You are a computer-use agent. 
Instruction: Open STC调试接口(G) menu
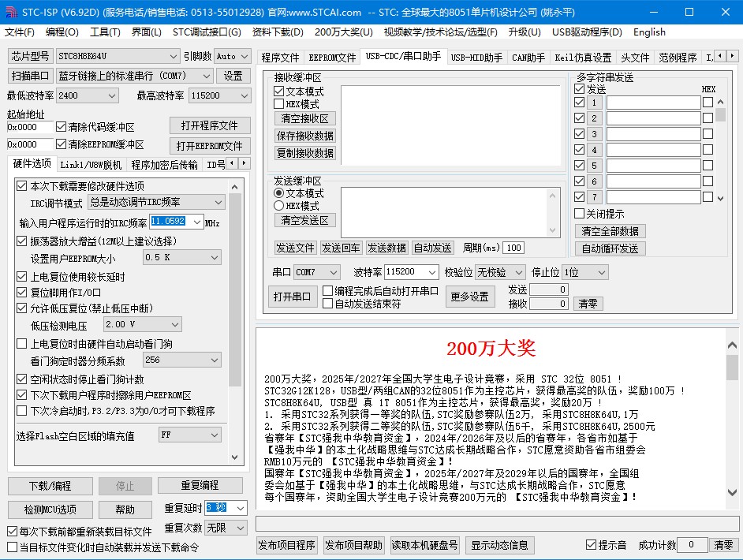(207, 32)
